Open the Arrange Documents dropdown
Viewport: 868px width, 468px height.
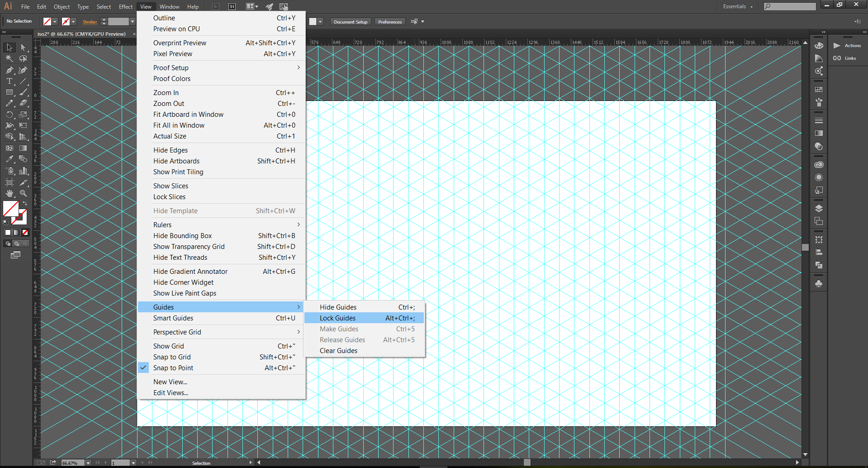point(252,6)
